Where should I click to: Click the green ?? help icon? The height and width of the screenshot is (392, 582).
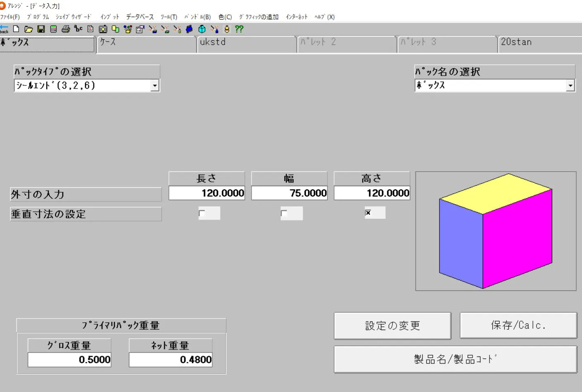coord(239,29)
